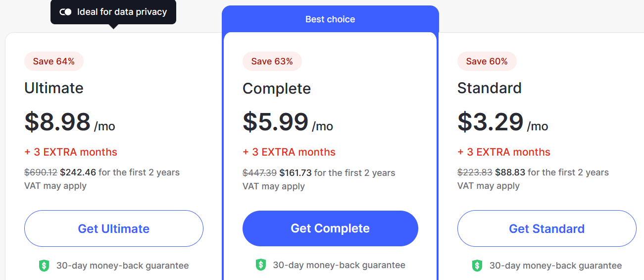Click the Complete plan's + 3 EXTRA months text
This screenshot has width=644, height=280.
pyautogui.click(x=289, y=152)
